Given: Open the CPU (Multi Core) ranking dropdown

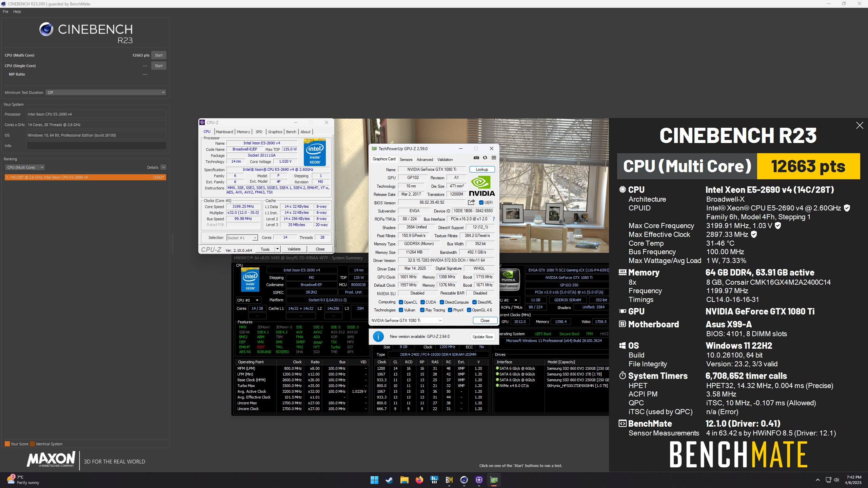Looking at the screenshot, I should click(25, 167).
